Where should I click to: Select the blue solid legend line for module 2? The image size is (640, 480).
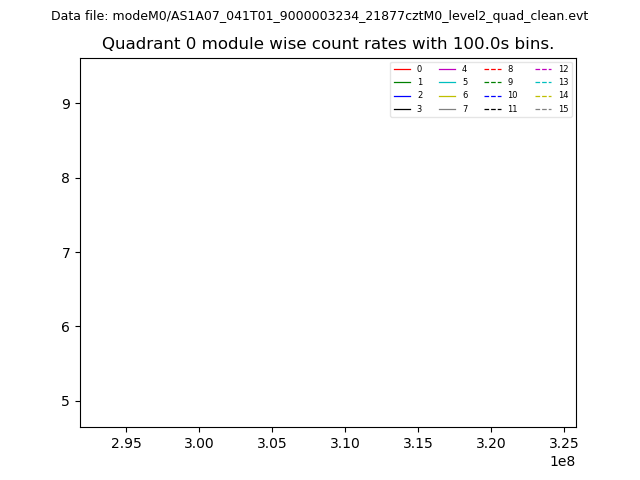402,95
